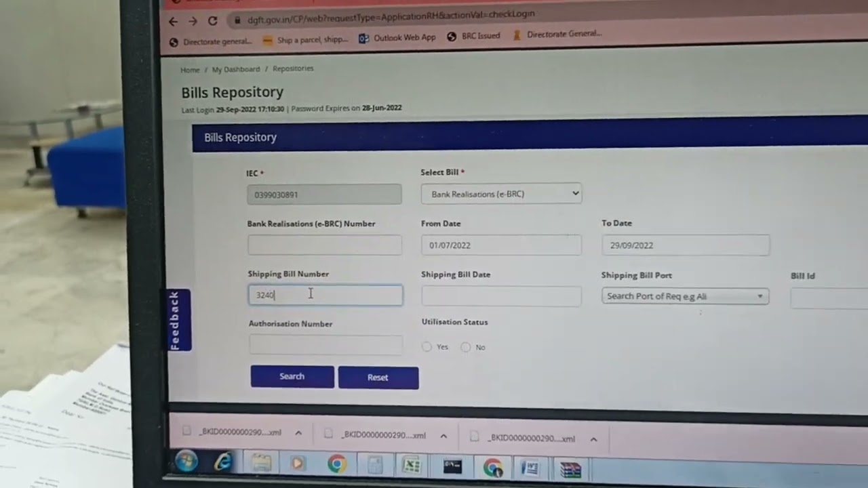
Task: Click the padlock site info icon
Action: click(x=237, y=20)
